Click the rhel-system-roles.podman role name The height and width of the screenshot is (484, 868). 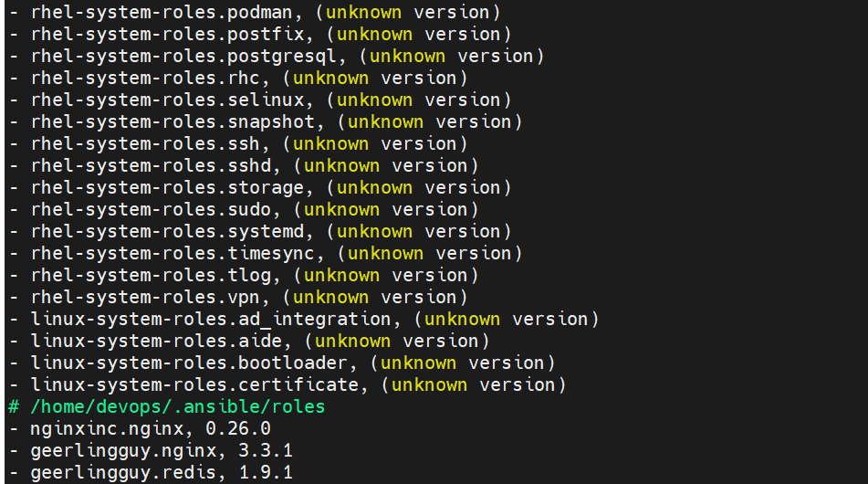click(162, 12)
